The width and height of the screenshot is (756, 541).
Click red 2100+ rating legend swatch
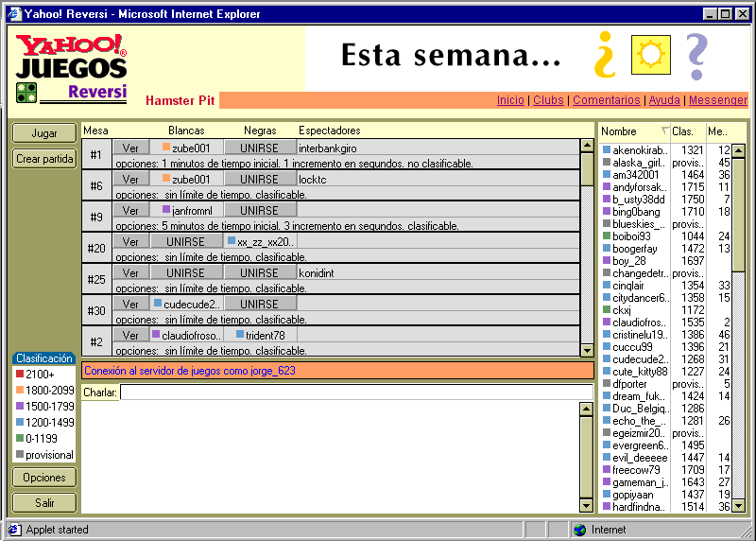[20, 374]
